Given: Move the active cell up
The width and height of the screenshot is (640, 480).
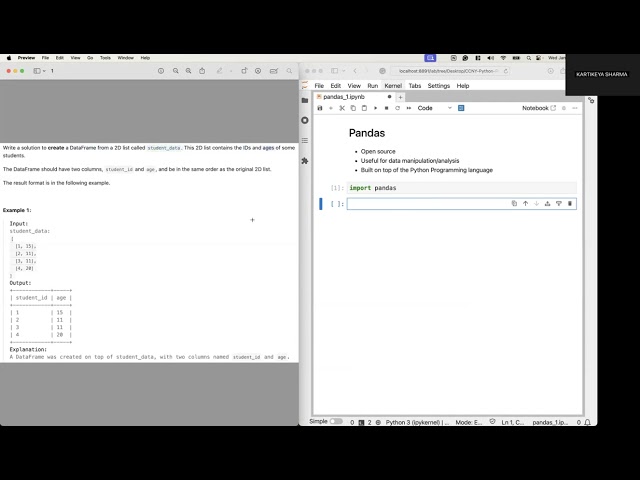Looking at the screenshot, I should click(x=525, y=203).
